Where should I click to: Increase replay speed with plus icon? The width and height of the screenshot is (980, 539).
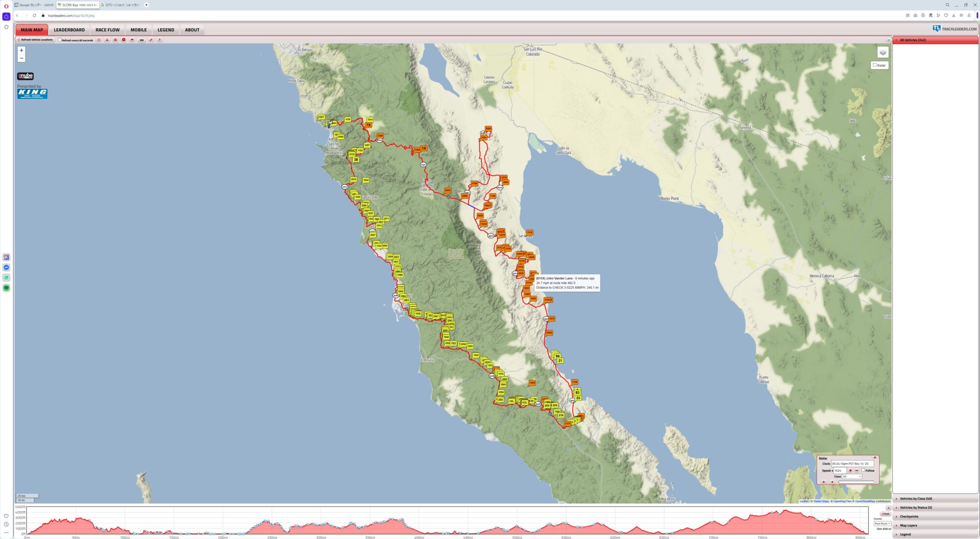(x=851, y=470)
